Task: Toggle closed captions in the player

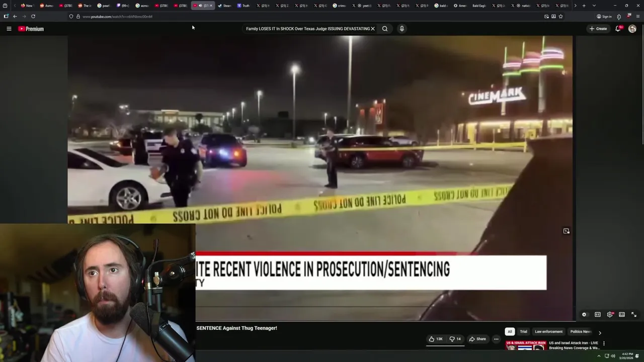Action: [x=598, y=315]
